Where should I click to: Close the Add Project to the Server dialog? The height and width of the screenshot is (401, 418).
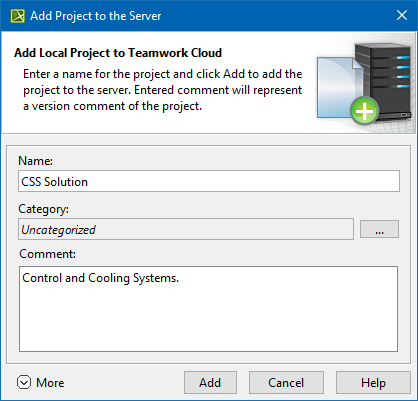[402, 15]
